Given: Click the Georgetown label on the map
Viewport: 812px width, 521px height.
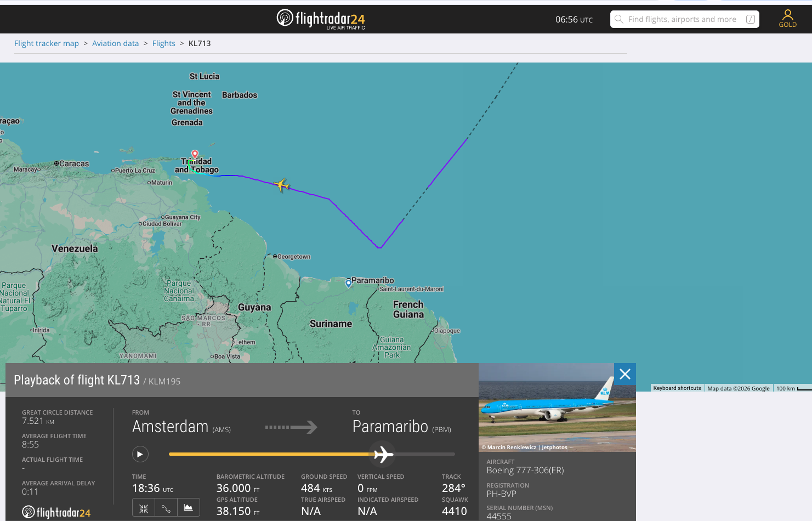Looking at the screenshot, I should click(x=294, y=257).
